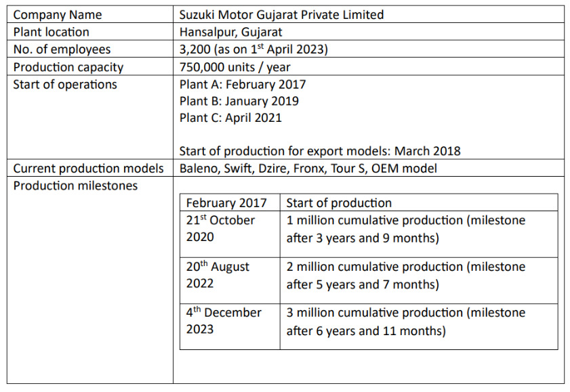
Task: Click the '4th December 2023' date cell
Action: 224,321
